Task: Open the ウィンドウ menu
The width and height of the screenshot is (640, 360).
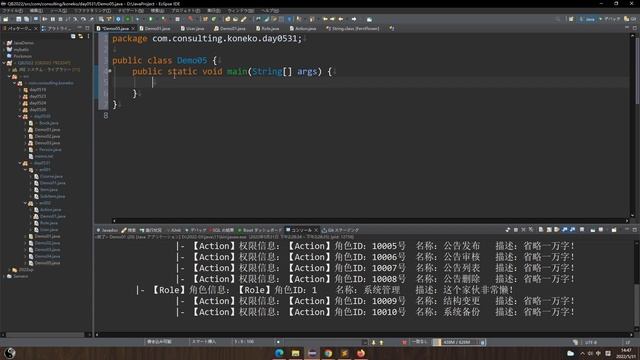Action: click(241, 11)
